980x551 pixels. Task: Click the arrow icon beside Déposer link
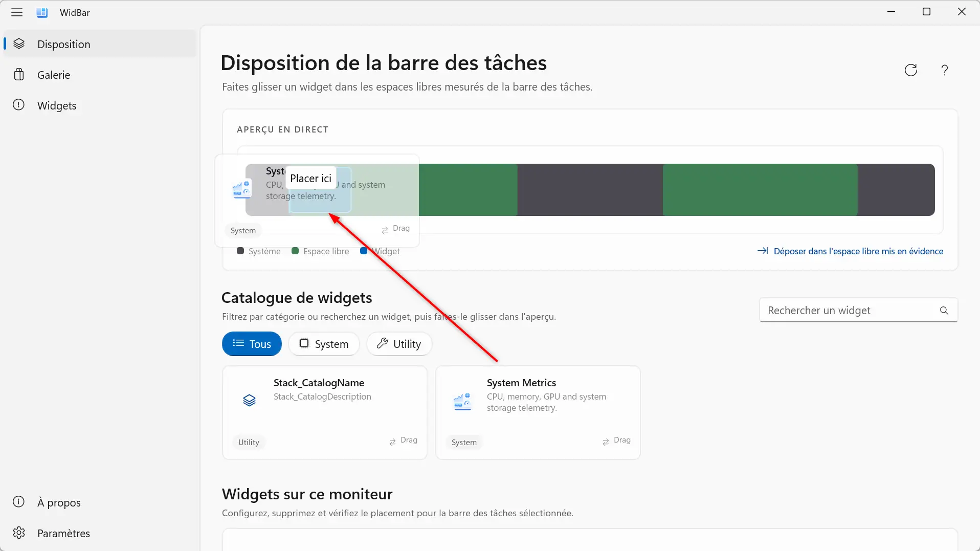pos(763,251)
